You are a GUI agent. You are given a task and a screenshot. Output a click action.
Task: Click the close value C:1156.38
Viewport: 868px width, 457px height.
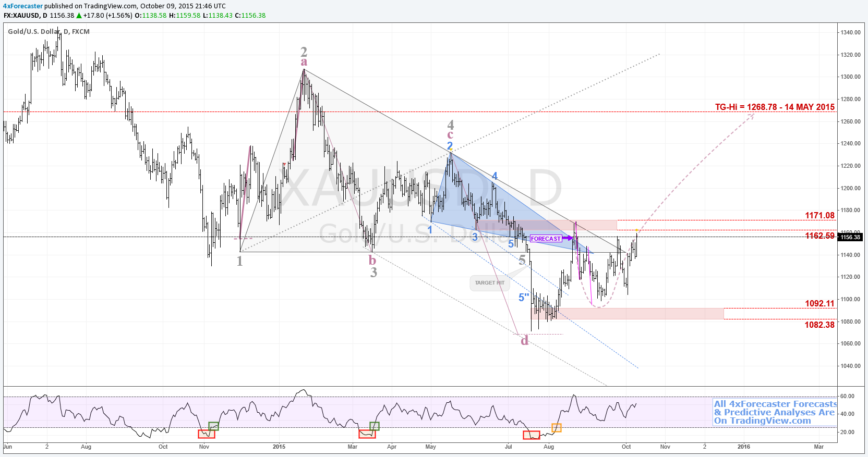(250, 16)
